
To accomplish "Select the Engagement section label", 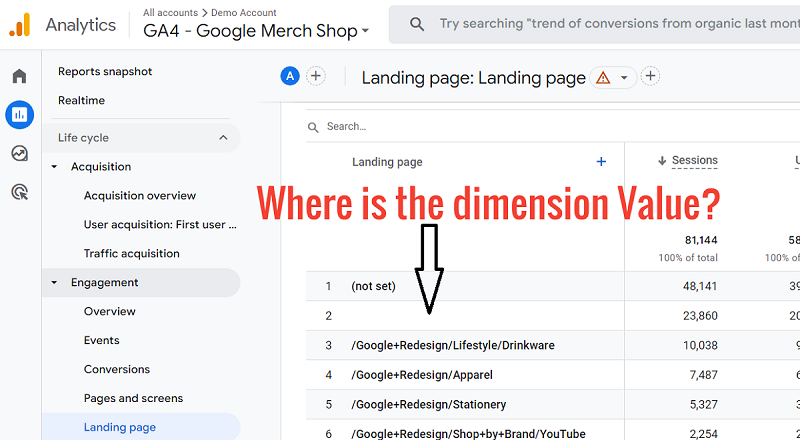I will pos(105,282).
